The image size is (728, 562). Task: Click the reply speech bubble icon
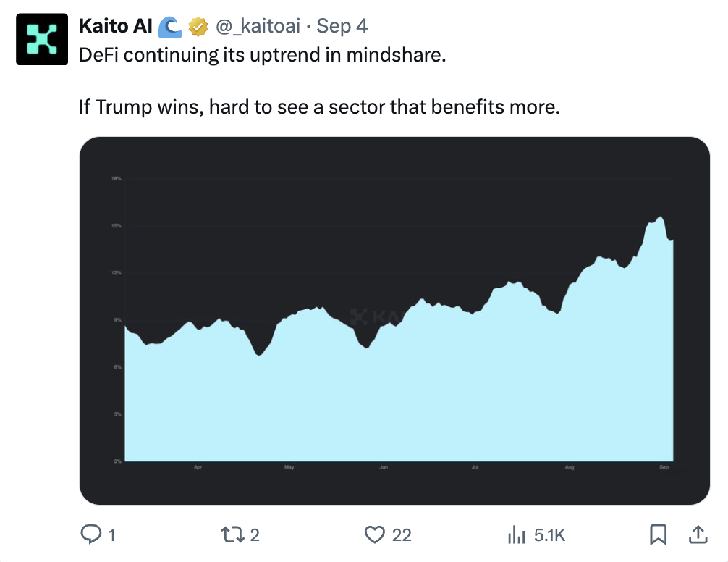tap(90, 534)
